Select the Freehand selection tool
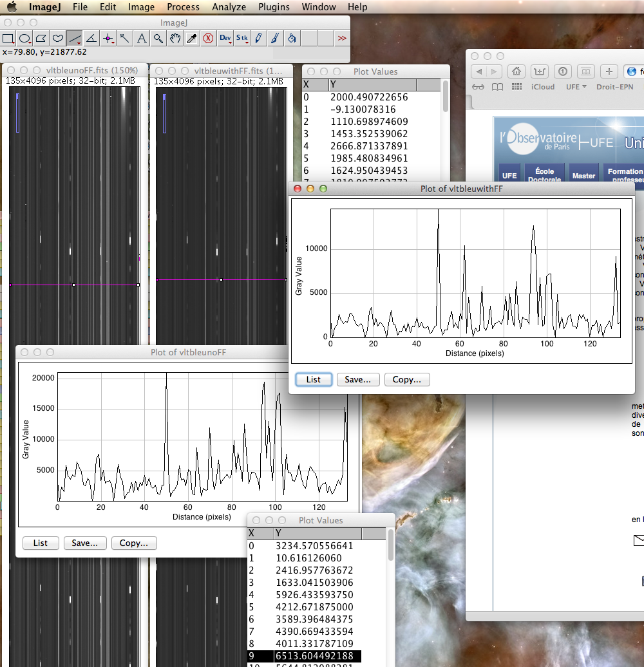 [x=58, y=38]
